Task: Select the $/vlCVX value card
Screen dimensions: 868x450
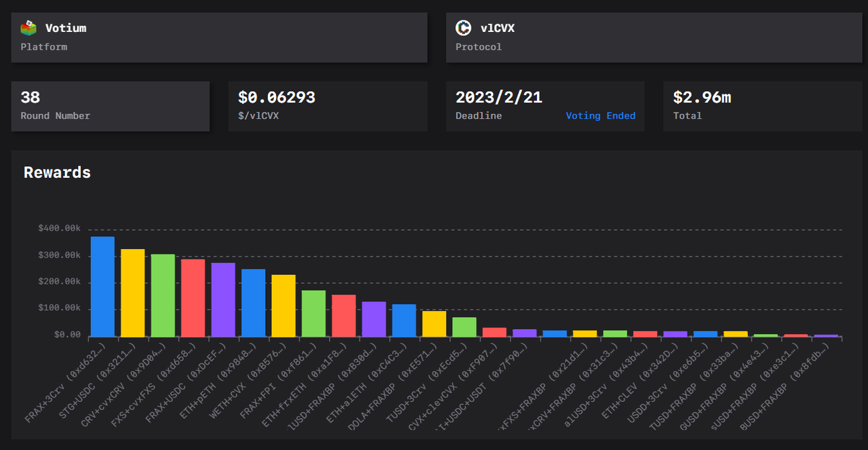Action: (328, 106)
